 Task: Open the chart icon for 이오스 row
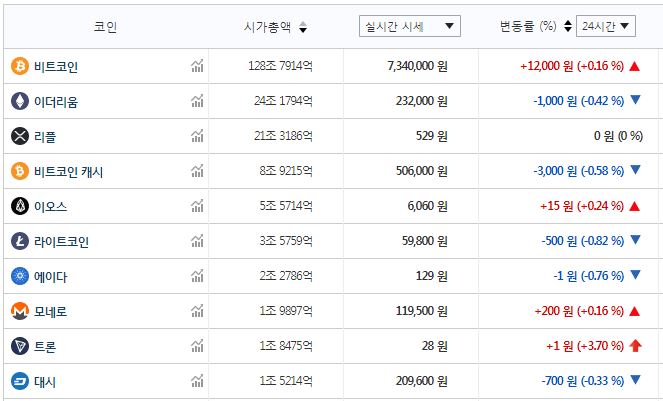coord(197,206)
